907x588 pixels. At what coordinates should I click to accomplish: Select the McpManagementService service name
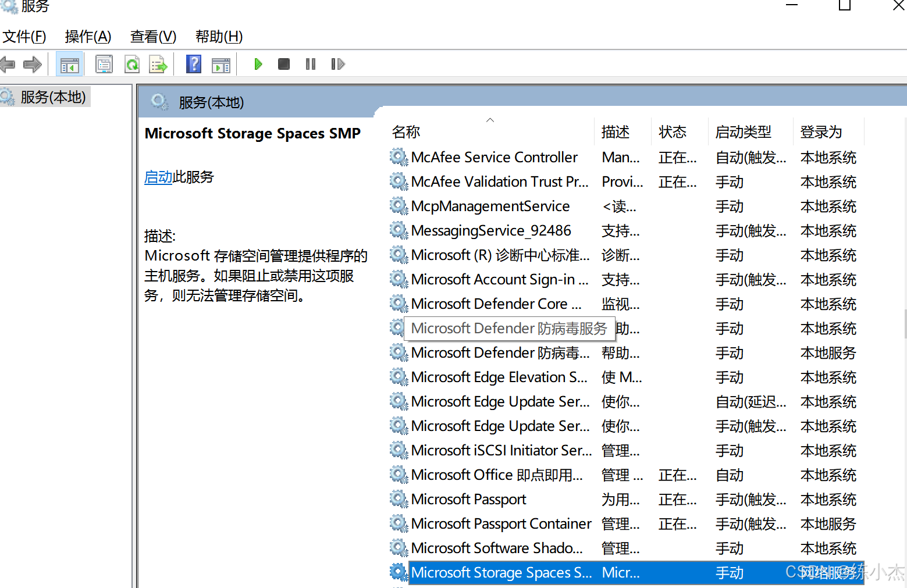point(490,206)
